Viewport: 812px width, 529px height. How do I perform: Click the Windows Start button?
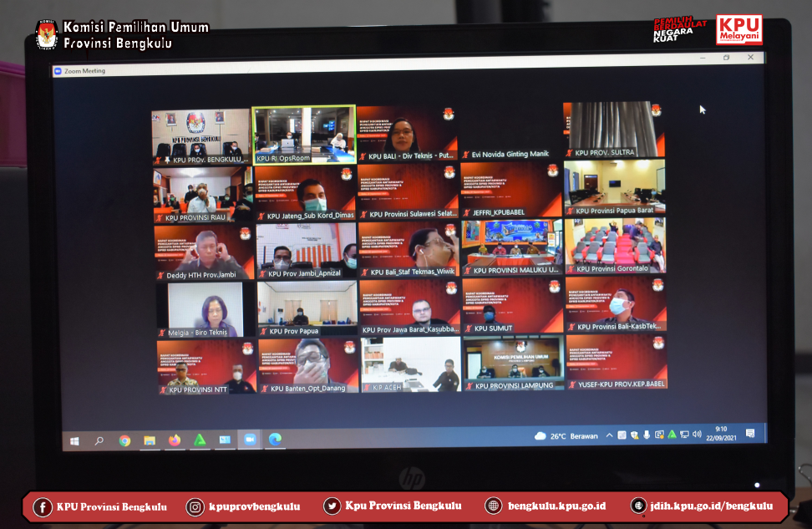pos(74,440)
